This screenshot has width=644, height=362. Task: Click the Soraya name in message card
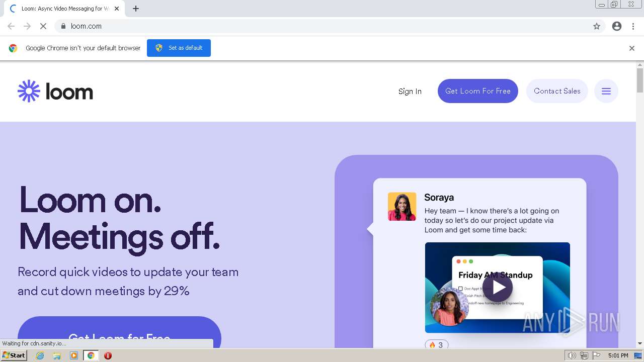pyautogui.click(x=439, y=198)
